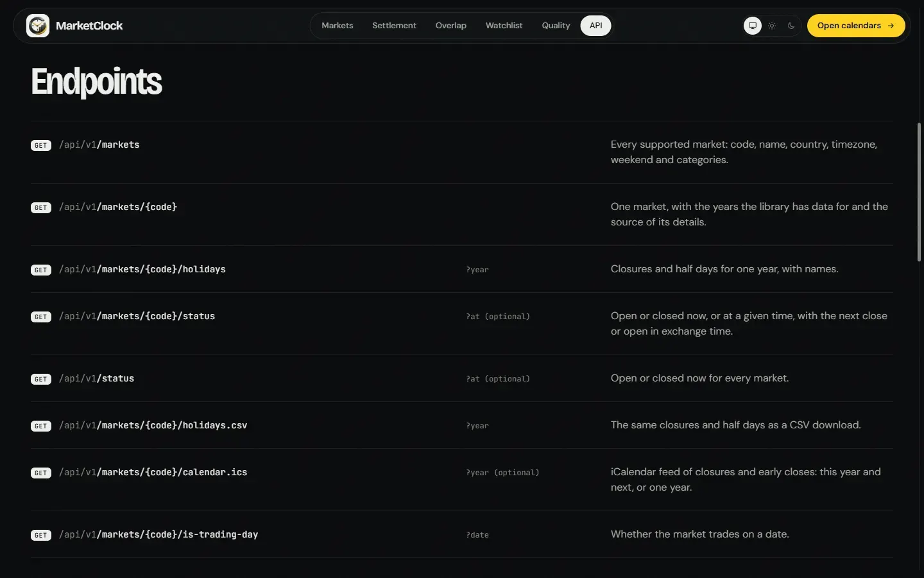Open the Markets nav item
The image size is (924, 578).
[338, 26]
